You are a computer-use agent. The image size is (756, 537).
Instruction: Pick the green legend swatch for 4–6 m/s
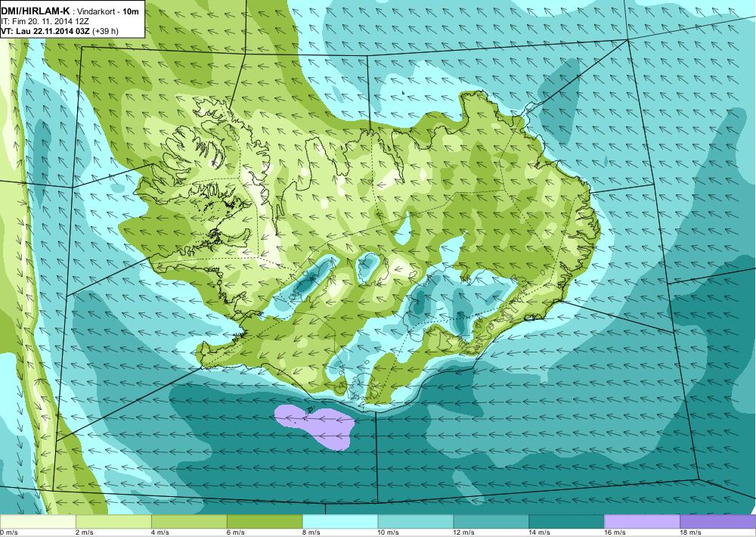(x=189, y=522)
